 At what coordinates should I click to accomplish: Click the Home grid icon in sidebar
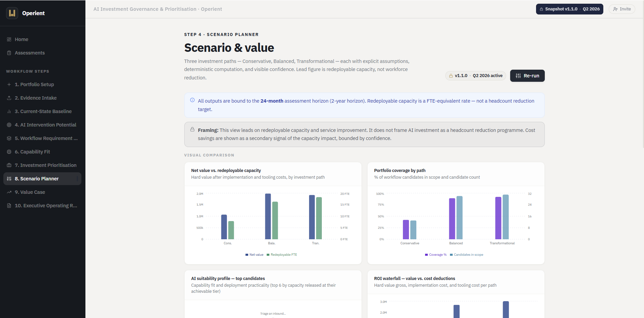(x=9, y=39)
